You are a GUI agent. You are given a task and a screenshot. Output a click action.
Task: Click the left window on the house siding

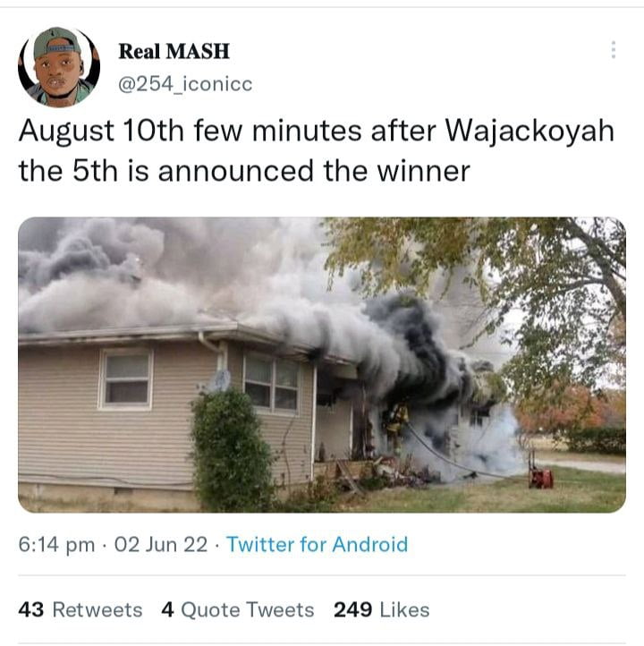(126, 379)
